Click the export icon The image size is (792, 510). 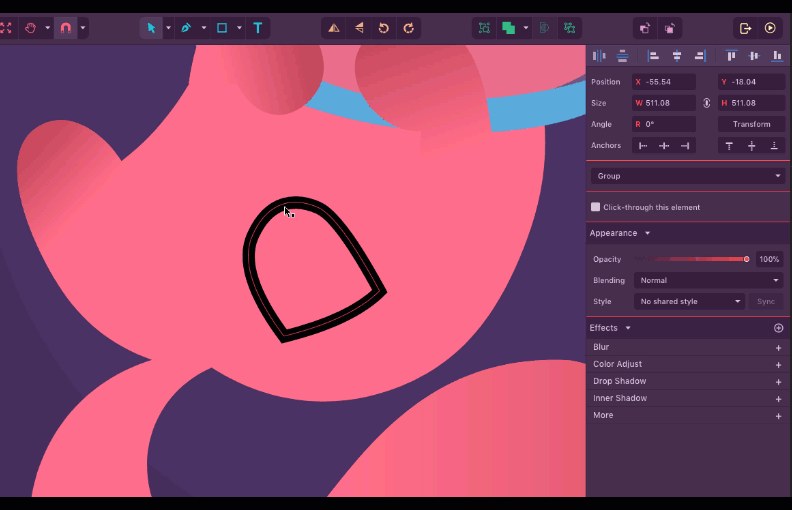(745, 28)
